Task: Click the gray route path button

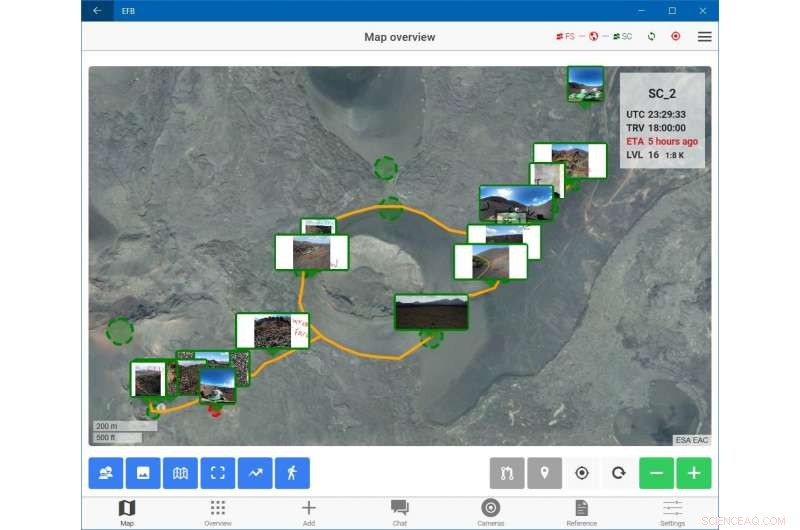Action: click(x=507, y=473)
